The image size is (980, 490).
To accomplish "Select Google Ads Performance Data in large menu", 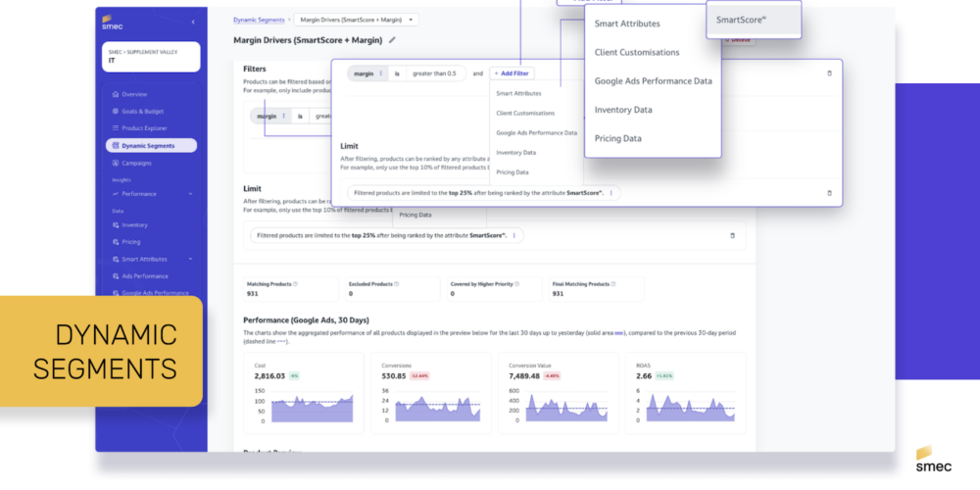I will point(653,80).
